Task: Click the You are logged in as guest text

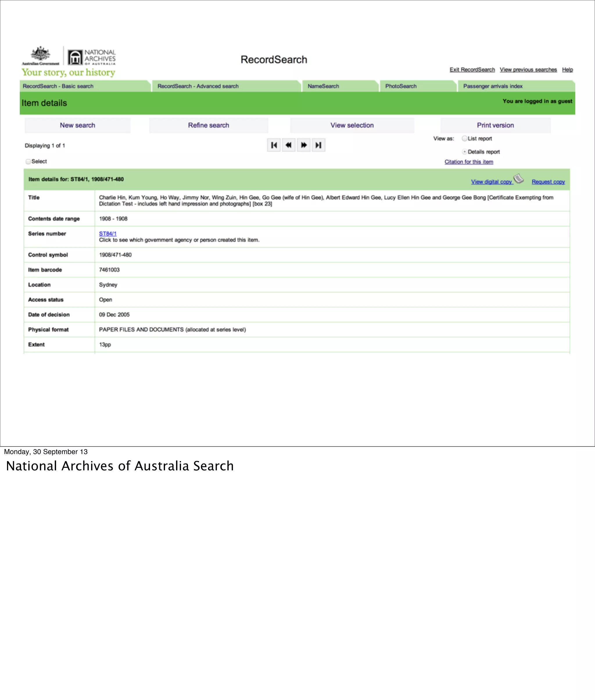Action: pos(537,101)
